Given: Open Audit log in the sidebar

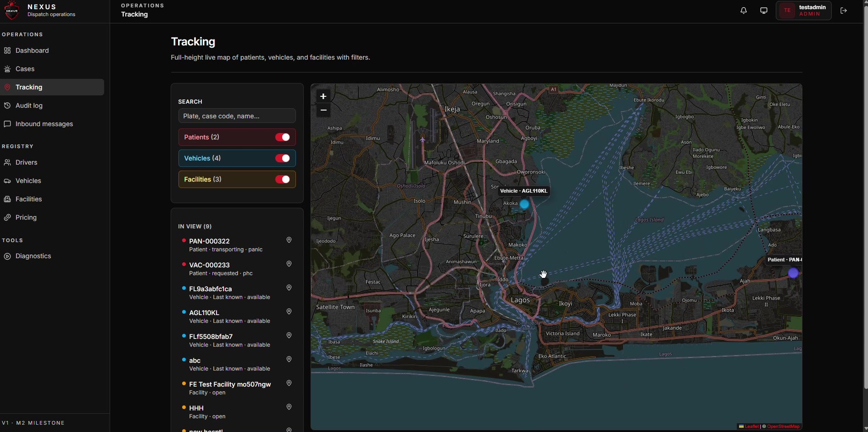Looking at the screenshot, I should point(52,105).
